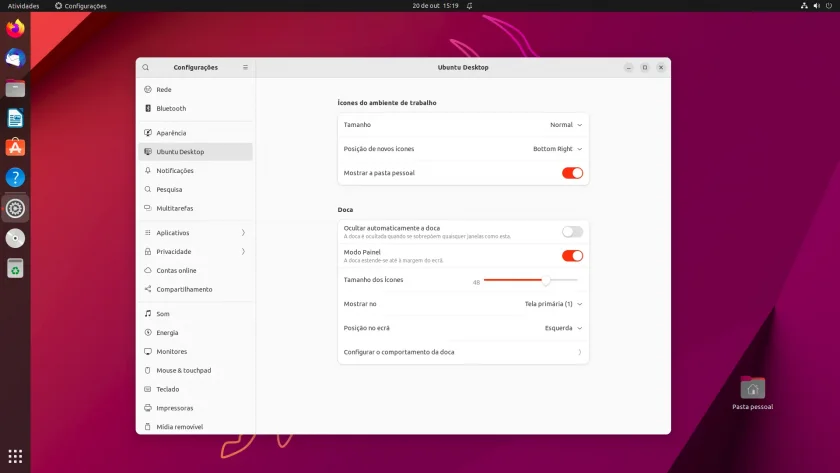This screenshot has width=840, height=473.
Task: Disable Modo Painel switch
Action: point(572,256)
